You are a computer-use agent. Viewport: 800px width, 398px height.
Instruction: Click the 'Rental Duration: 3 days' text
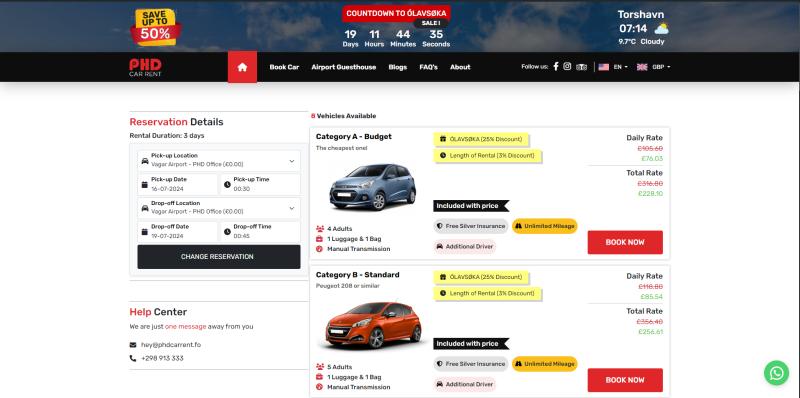[x=167, y=136]
